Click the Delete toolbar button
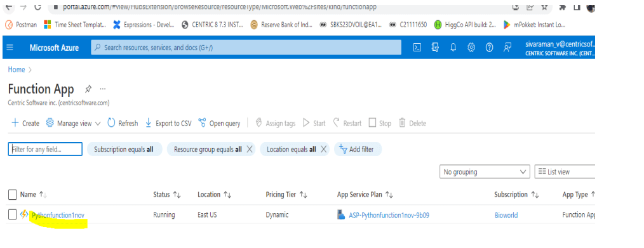This screenshot has width=644, height=248. pyautogui.click(x=412, y=124)
